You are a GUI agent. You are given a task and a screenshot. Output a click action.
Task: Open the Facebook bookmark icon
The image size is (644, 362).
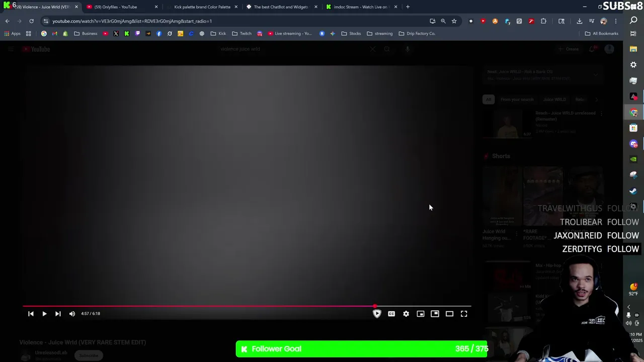pyautogui.click(x=159, y=34)
